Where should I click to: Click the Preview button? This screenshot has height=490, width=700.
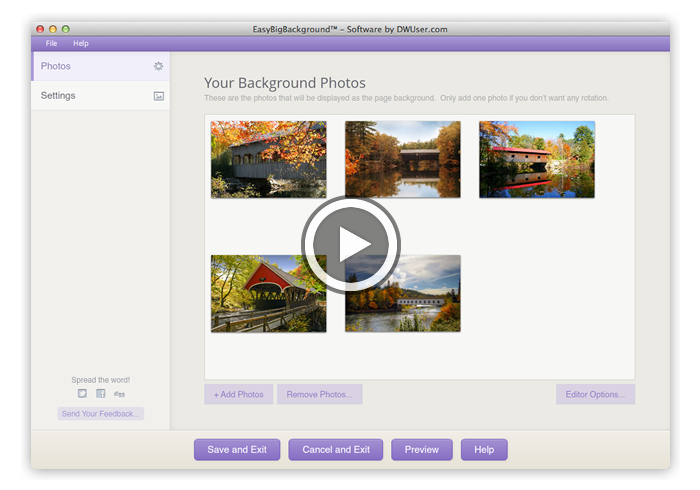pos(421,450)
